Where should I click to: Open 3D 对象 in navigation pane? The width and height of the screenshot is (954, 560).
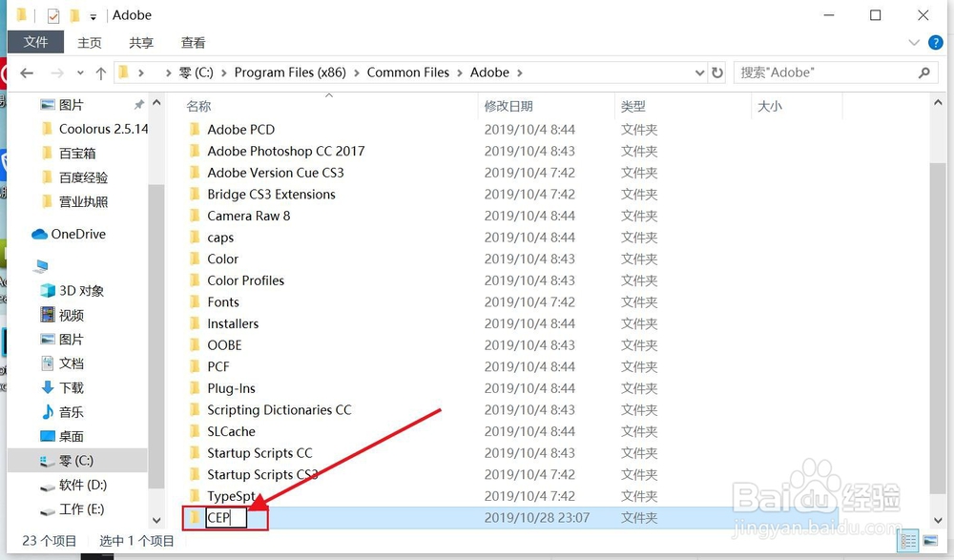click(x=81, y=291)
